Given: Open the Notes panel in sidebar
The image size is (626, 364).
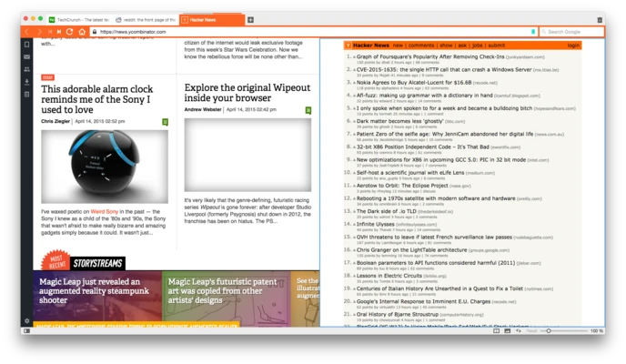Looking at the screenshot, I should (26, 95).
